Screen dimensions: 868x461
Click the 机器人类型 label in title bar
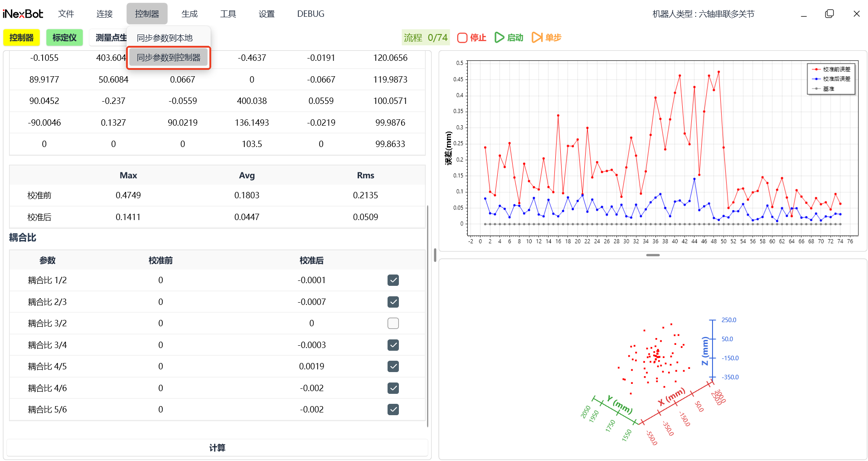coord(703,14)
